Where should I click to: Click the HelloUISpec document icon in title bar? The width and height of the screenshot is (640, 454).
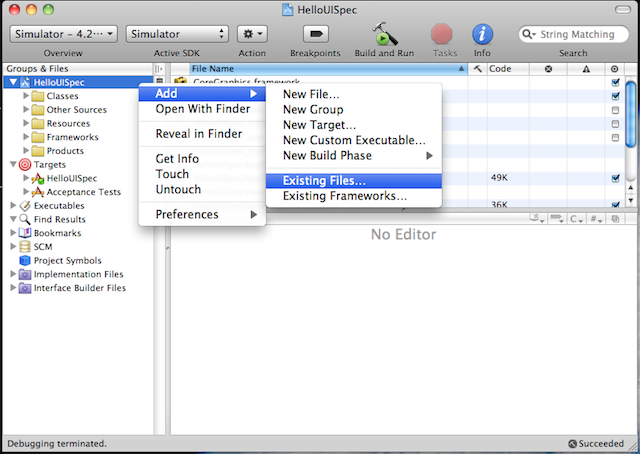(x=288, y=10)
